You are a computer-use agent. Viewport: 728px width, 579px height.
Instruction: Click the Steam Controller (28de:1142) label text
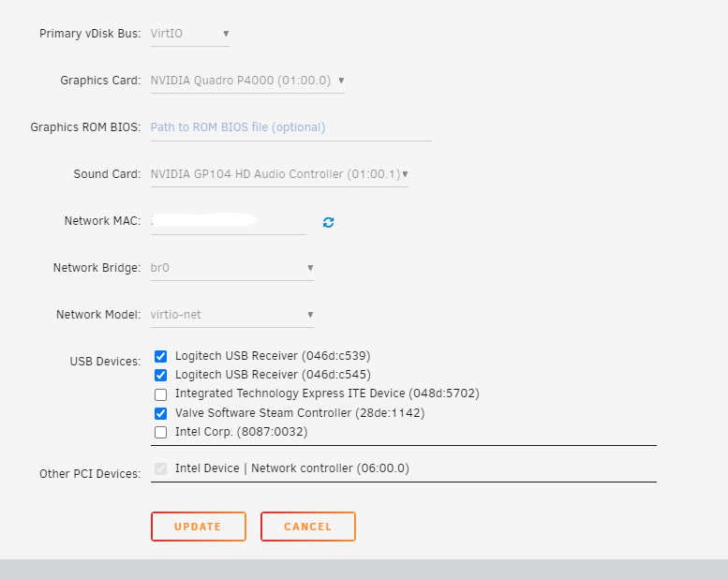pyautogui.click(x=300, y=413)
